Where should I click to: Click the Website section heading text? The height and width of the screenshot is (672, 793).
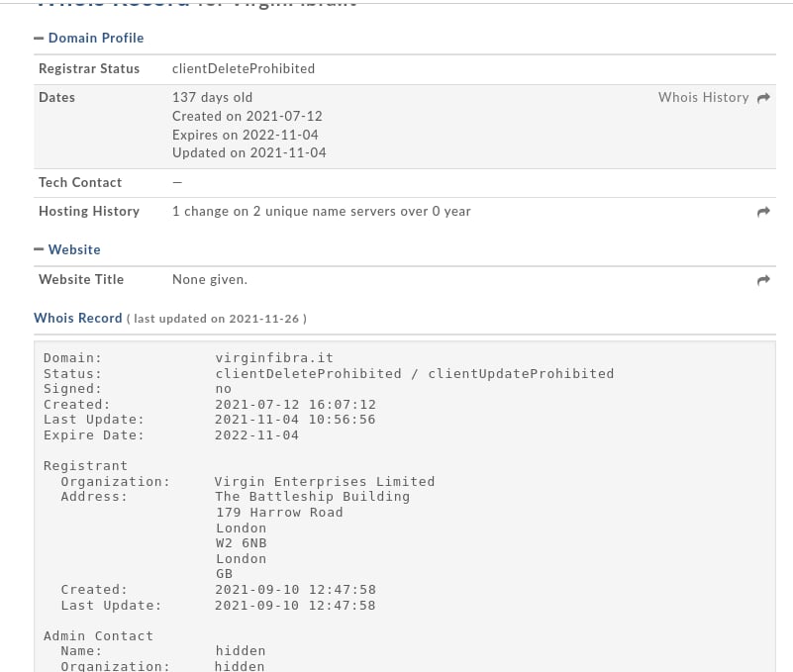tap(74, 249)
